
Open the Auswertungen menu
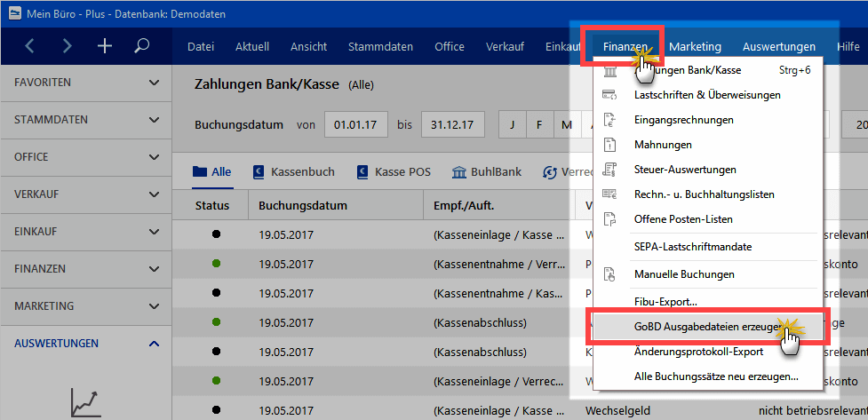(x=779, y=46)
